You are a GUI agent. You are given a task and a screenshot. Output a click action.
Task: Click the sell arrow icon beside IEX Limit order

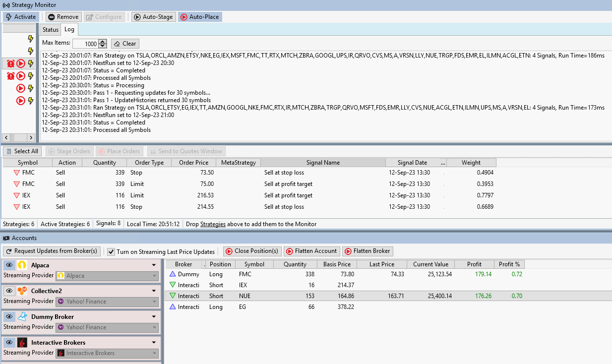click(x=16, y=195)
